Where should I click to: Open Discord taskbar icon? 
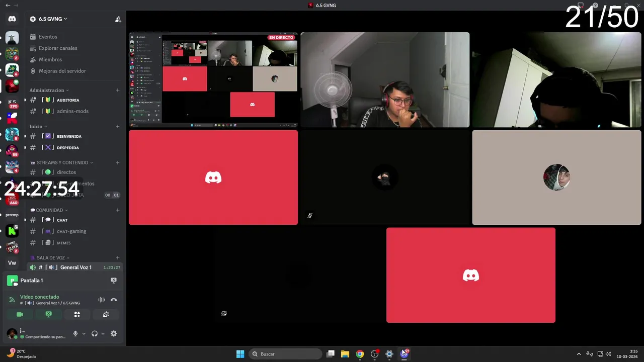click(x=404, y=354)
